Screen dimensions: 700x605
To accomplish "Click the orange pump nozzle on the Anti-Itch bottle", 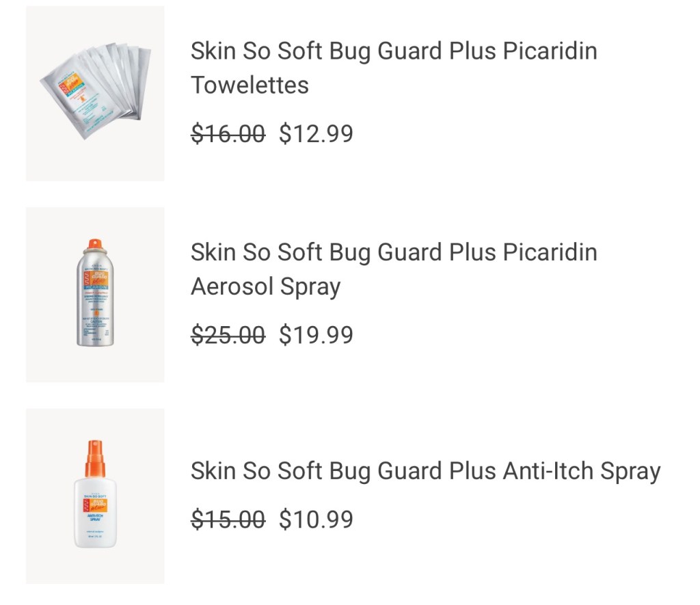I will (x=95, y=457).
